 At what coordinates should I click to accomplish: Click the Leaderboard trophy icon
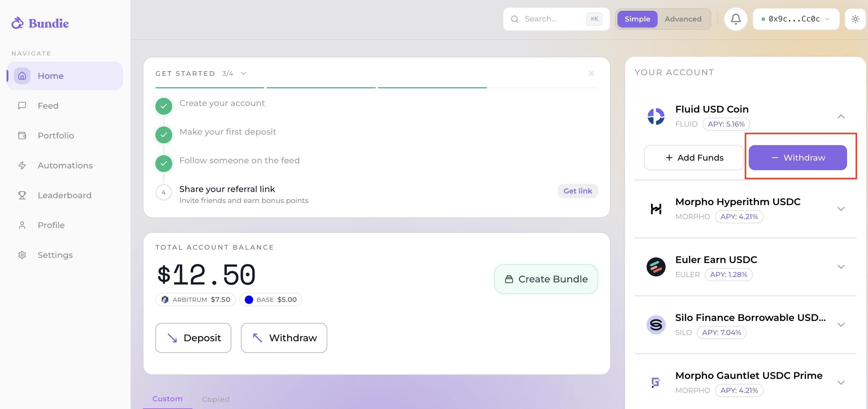(22, 195)
